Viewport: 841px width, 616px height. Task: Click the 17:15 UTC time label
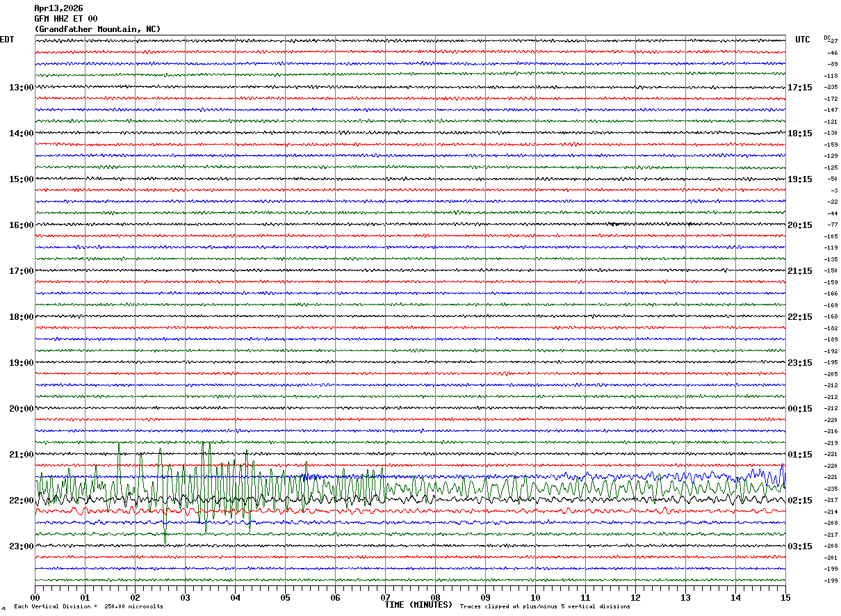tap(800, 88)
